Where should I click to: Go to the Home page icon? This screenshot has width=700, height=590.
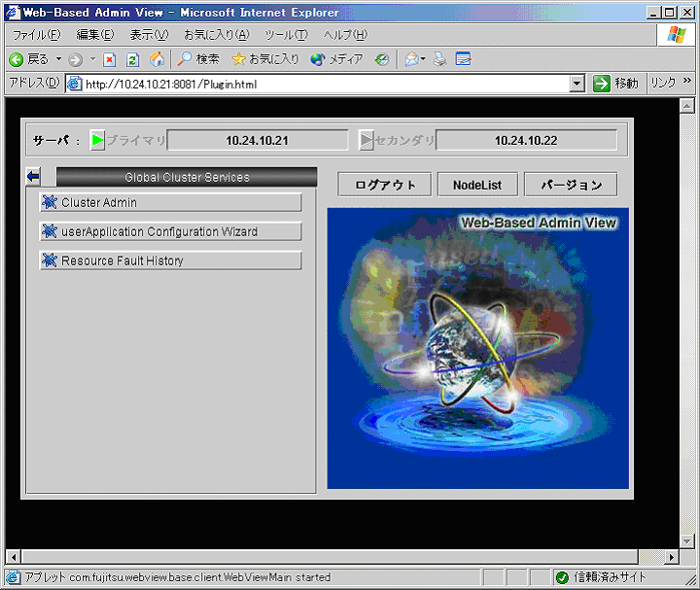point(157,59)
